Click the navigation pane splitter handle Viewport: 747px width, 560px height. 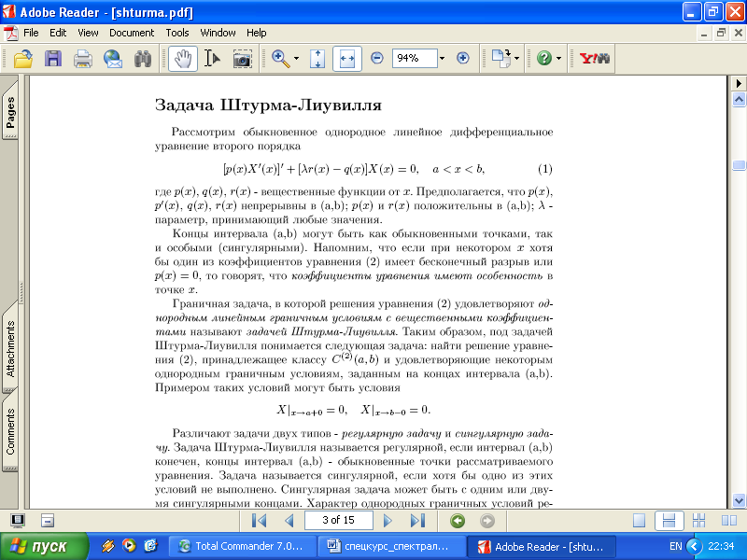(x=21, y=291)
